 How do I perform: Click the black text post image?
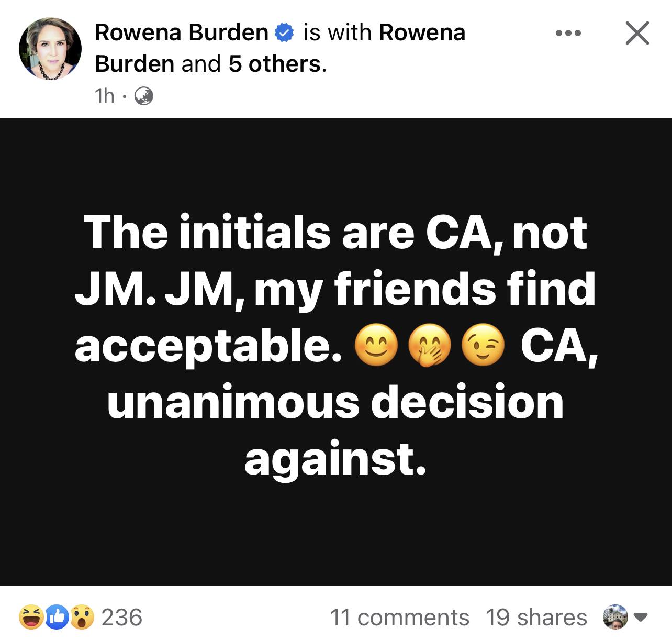(x=336, y=351)
